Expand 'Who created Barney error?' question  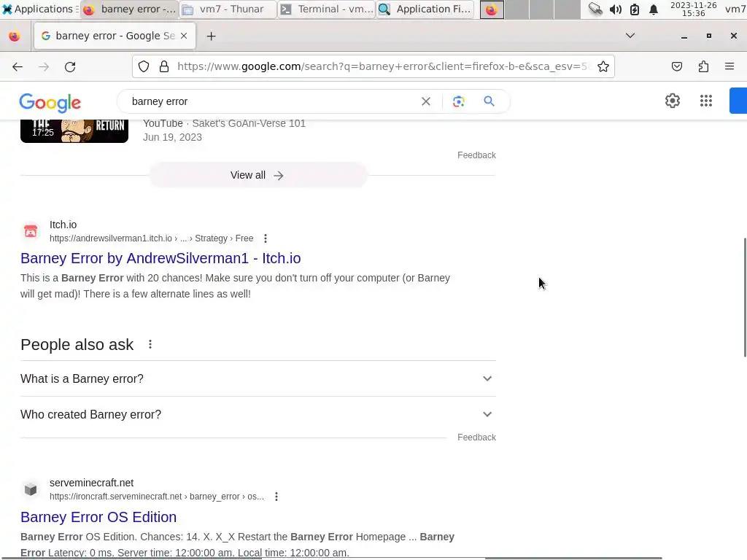258,414
